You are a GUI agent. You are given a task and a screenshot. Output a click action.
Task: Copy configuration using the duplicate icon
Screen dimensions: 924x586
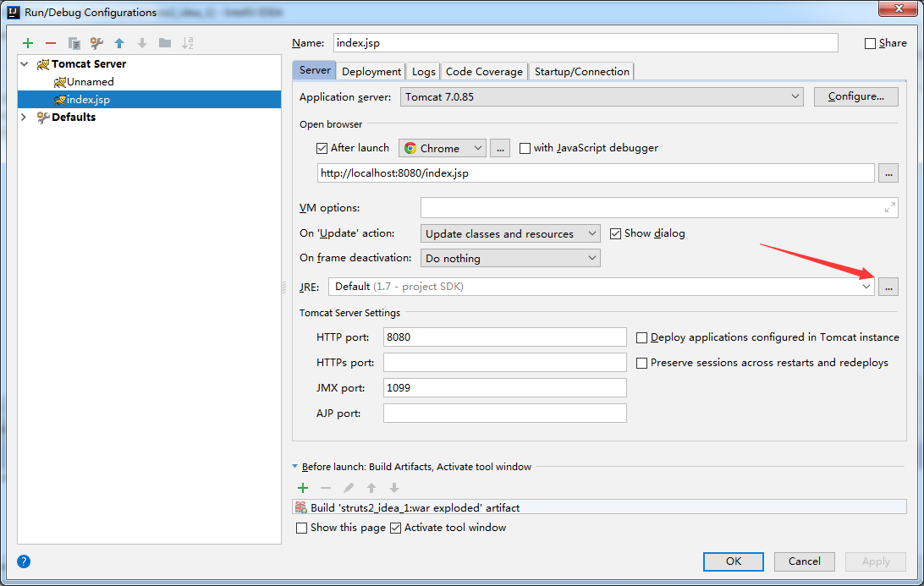[x=74, y=43]
